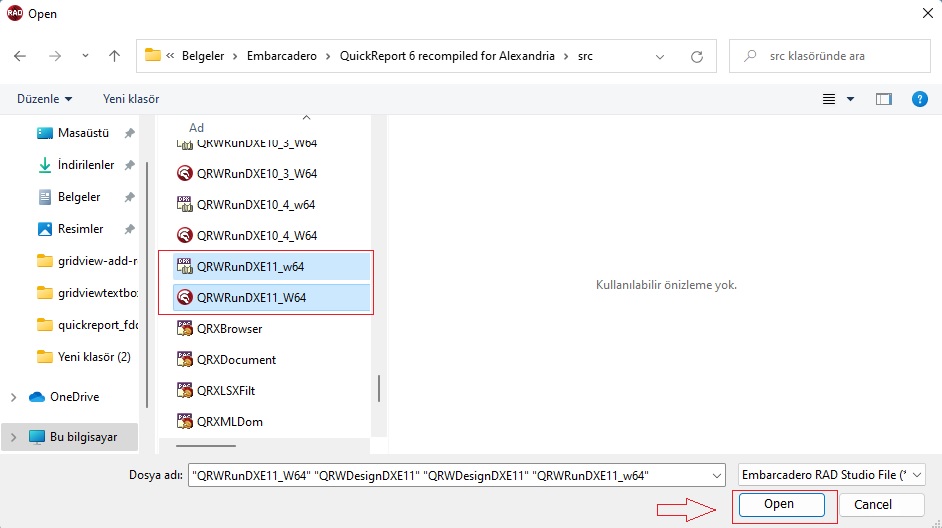Click Belgeler in the address bar path

(203, 56)
